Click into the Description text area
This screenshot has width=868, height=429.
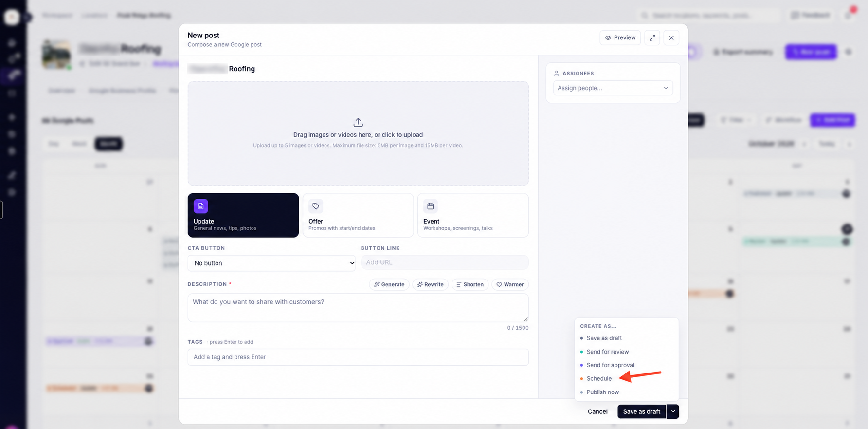358,307
